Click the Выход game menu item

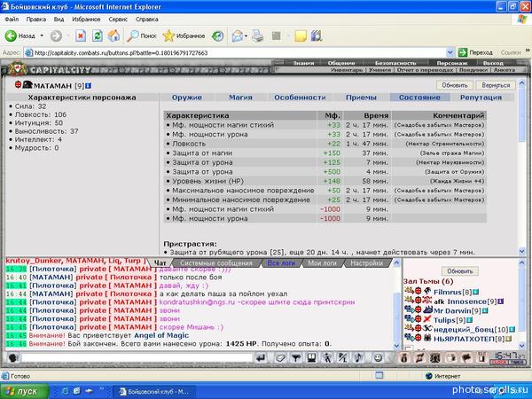coord(493,63)
